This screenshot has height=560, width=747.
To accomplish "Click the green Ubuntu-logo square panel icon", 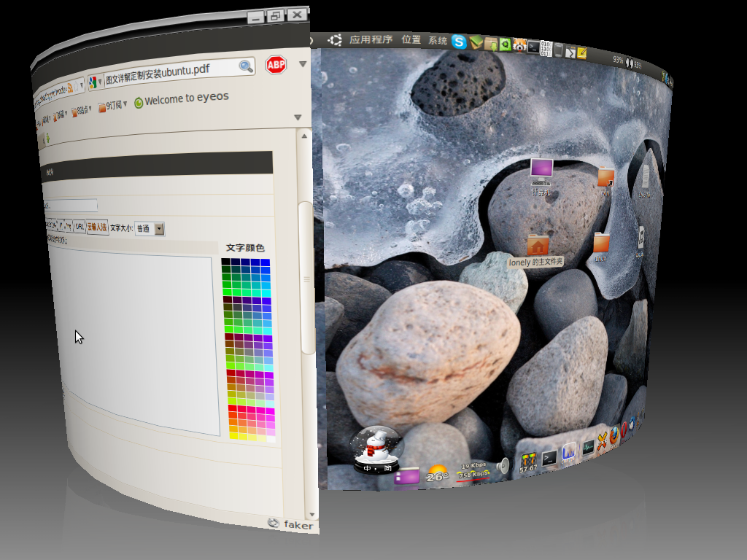I will (x=505, y=44).
